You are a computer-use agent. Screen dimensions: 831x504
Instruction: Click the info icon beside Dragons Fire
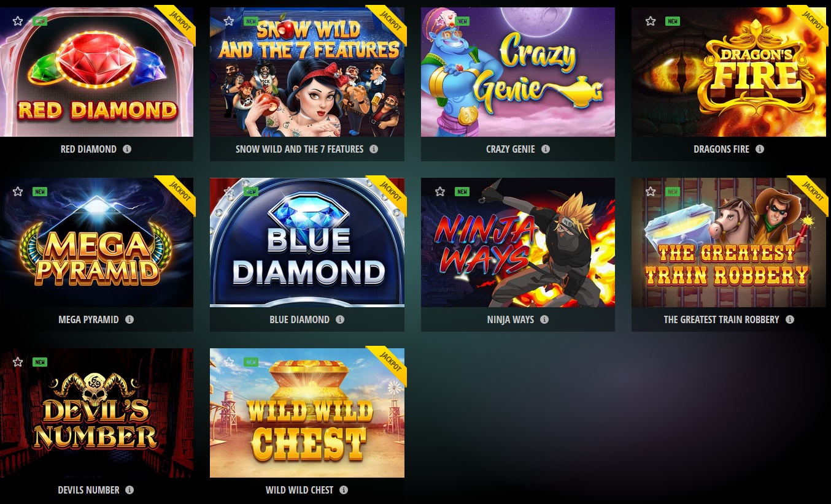[x=760, y=149]
